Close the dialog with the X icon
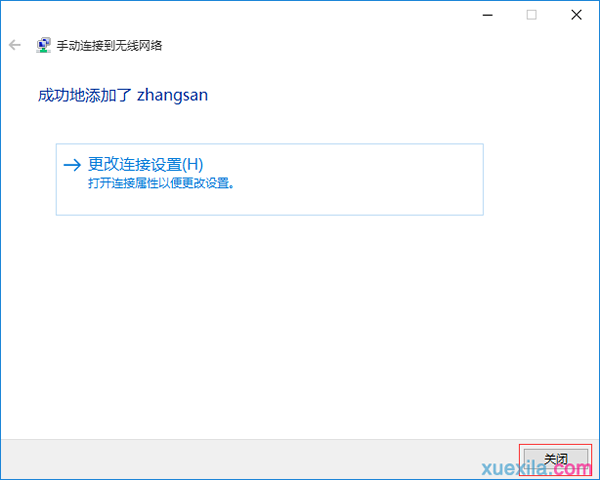600x480 pixels. [576, 15]
